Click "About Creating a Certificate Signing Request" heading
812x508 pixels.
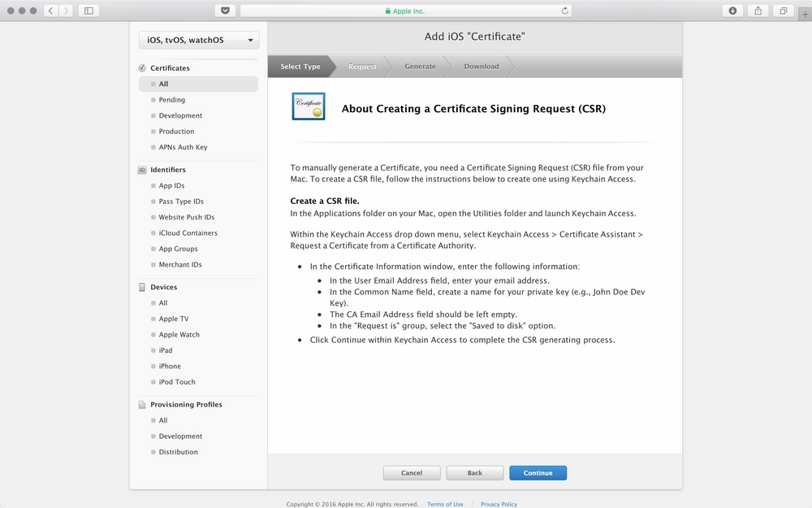473,109
